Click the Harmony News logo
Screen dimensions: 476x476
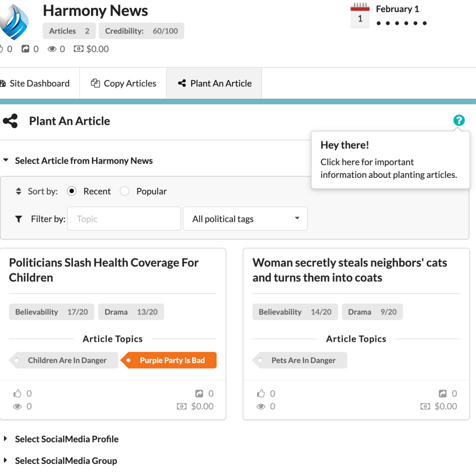point(14,22)
